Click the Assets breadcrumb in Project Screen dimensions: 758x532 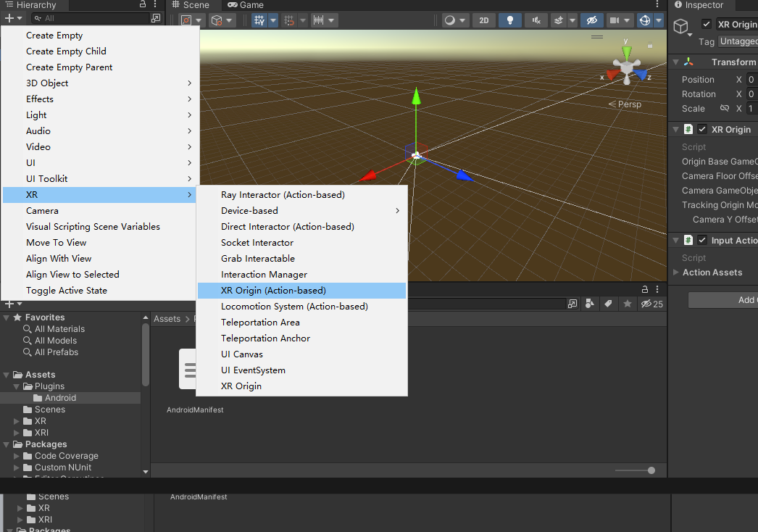[x=167, y=319]
